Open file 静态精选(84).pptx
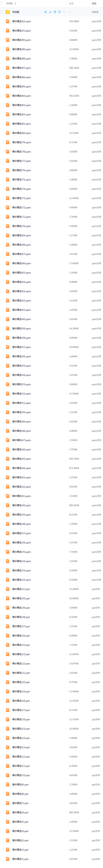 pyautogui.click(x=22, y=96)
